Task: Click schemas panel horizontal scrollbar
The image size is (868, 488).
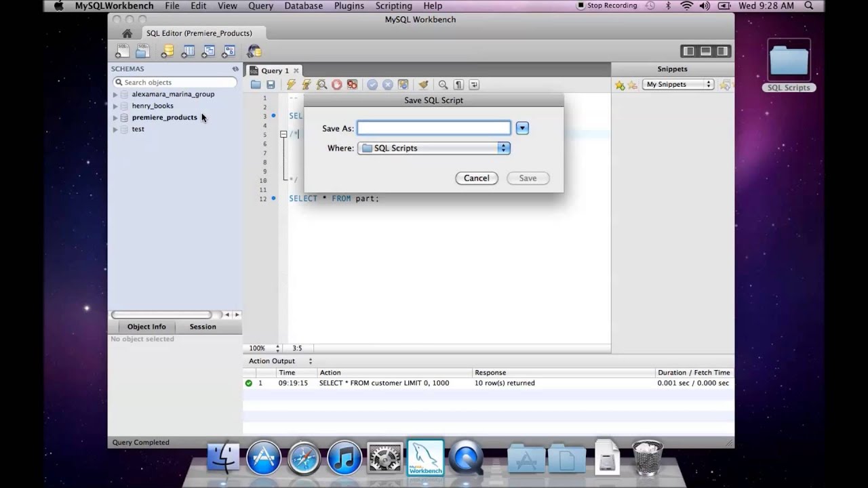Action: 161,314
